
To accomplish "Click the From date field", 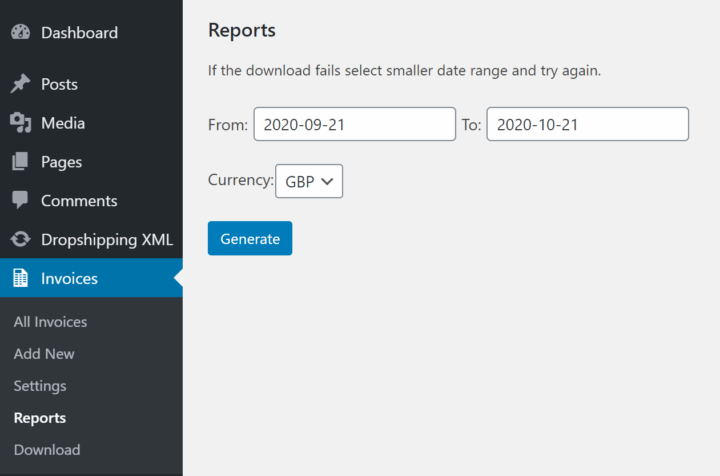I will pyautogui.click(x=354, y=125).
